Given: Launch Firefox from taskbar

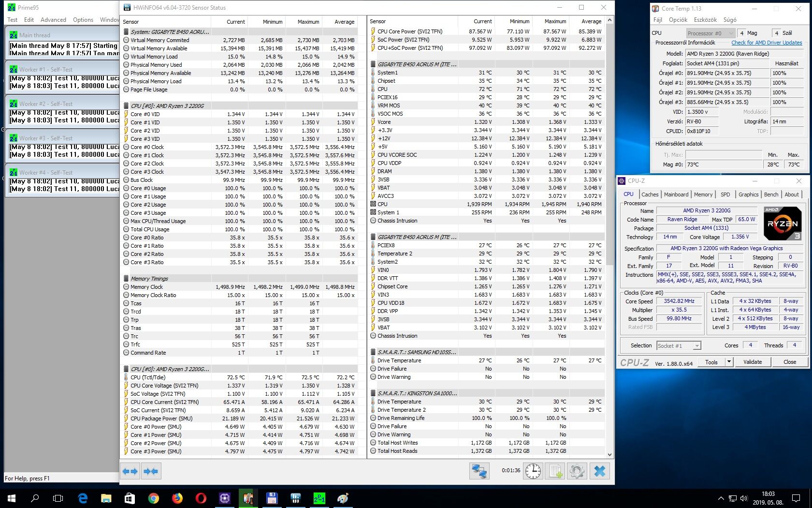Looking at the screenshot, I should tap(177, 498).
